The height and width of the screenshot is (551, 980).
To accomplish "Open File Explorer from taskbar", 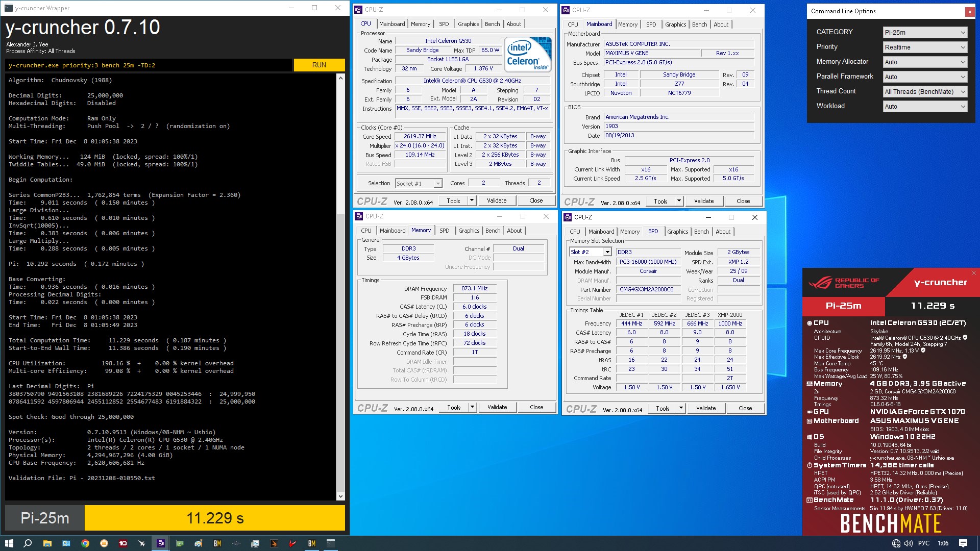I will pyautogui.click(x=47, y=543).
